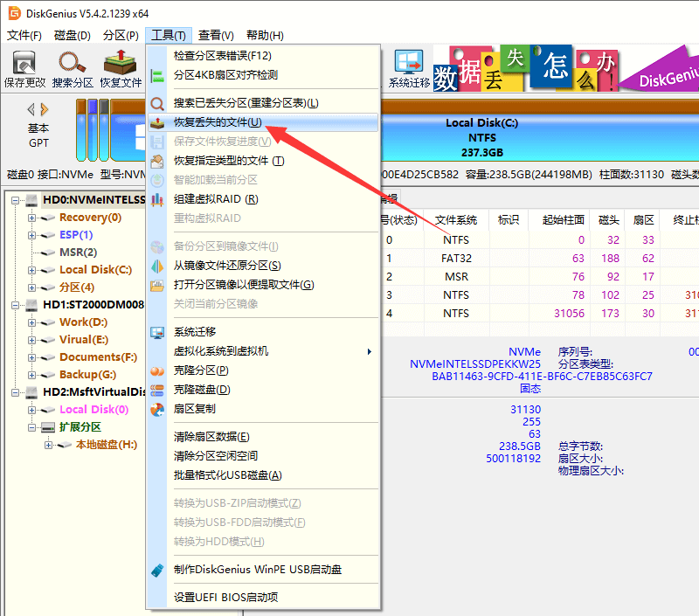Click the small first partition block on disk map
Screen dimensions: 699x616
[81, 129]
